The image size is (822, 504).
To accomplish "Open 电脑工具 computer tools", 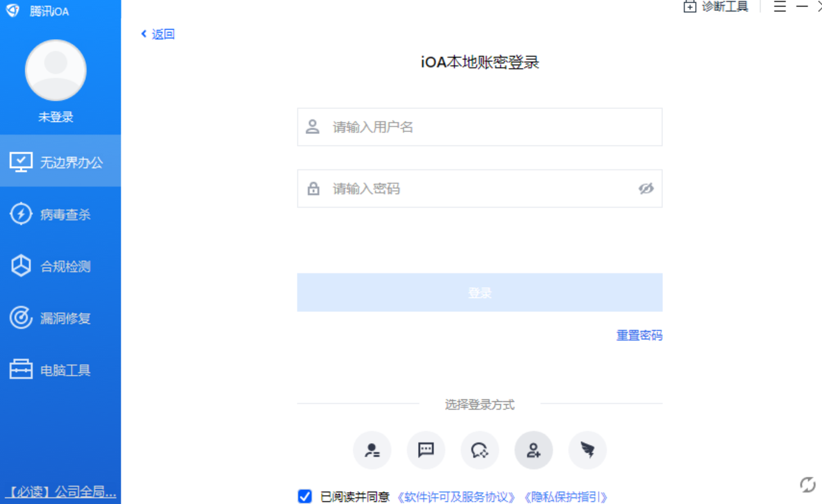I will [x=60, y=370].
